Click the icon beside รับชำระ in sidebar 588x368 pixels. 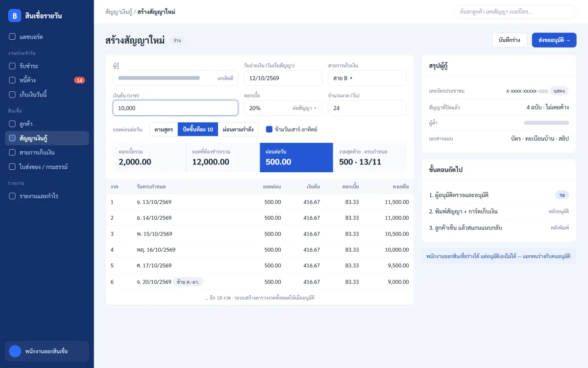12,66
